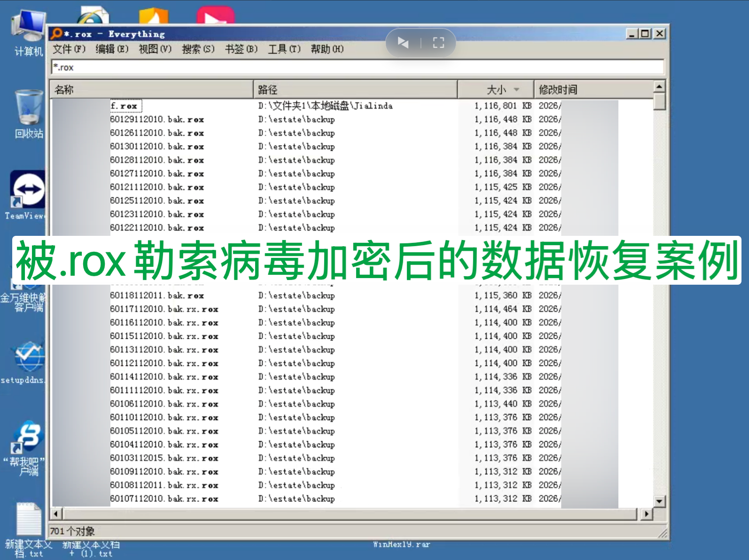
Task: Select file 60126112010.bak.rox
Action: click(x=157, y=133)
